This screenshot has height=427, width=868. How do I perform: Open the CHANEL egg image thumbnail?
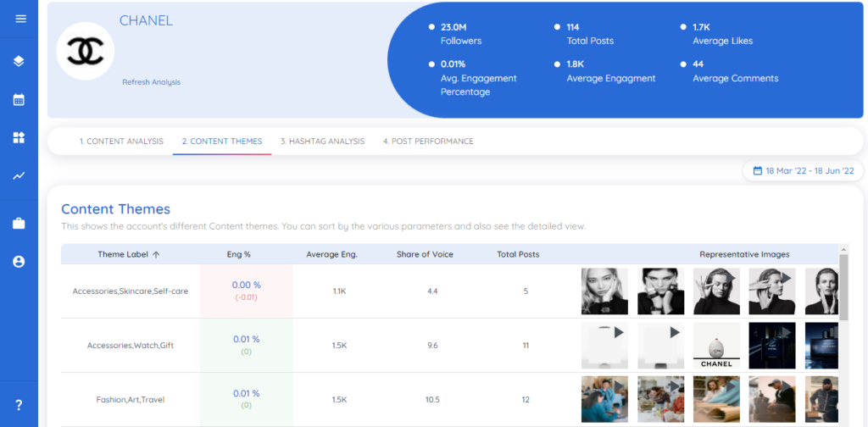click(716, 346)
